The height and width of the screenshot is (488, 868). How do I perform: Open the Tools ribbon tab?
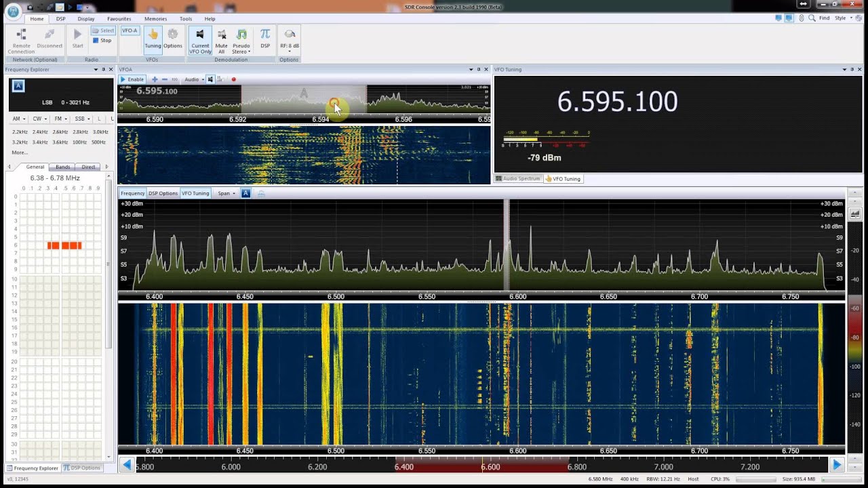coord(186,19)
